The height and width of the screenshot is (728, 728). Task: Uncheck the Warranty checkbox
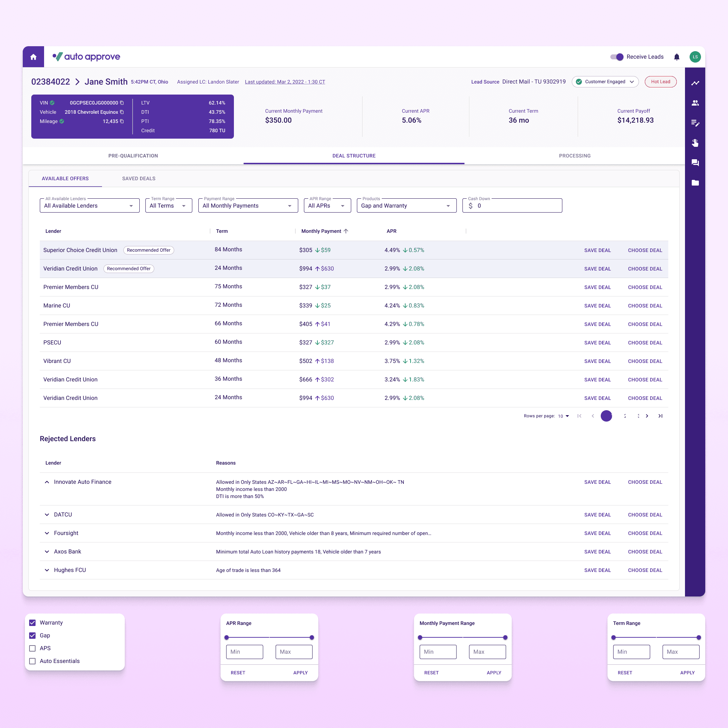[x=32, y=622]
